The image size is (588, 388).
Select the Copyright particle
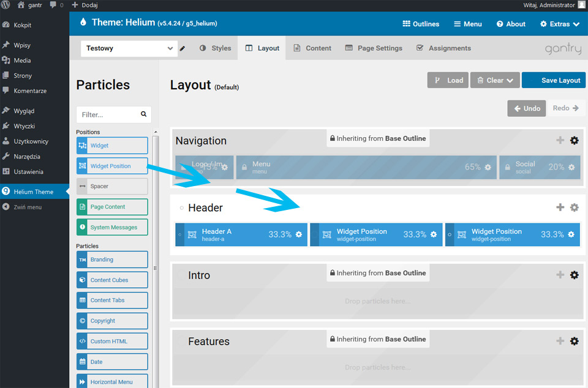click(x=112, y=321)
